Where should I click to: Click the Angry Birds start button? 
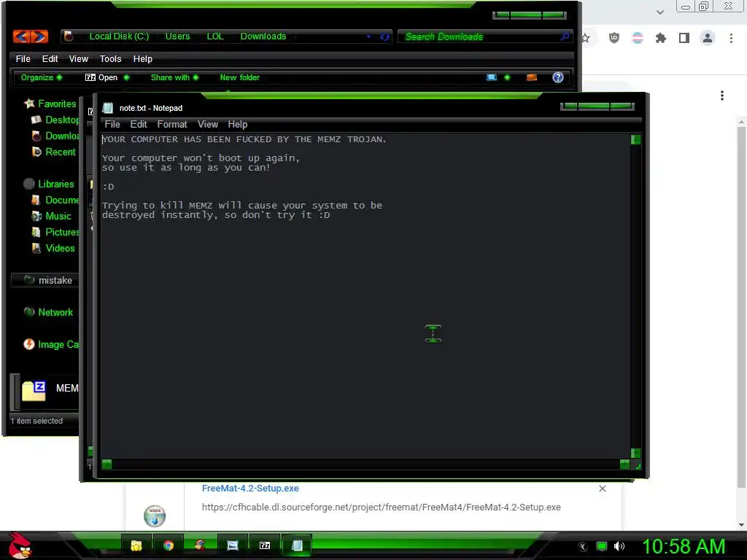(x=19, y=545)
